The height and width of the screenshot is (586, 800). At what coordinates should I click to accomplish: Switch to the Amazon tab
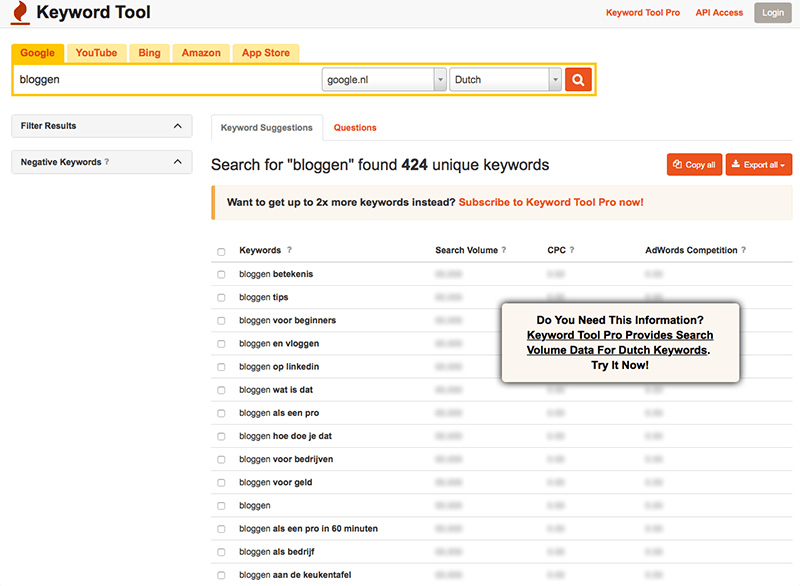(x=201, y=53)
